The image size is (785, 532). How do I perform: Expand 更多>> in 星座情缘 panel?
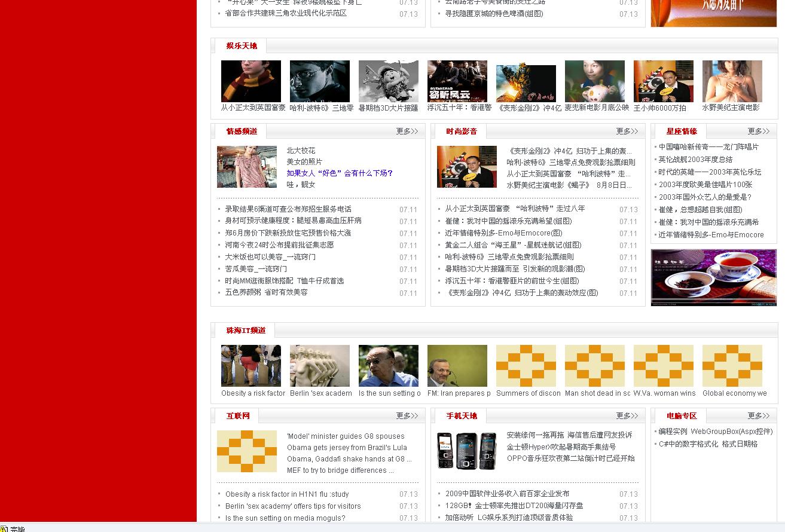coord(759,132)
